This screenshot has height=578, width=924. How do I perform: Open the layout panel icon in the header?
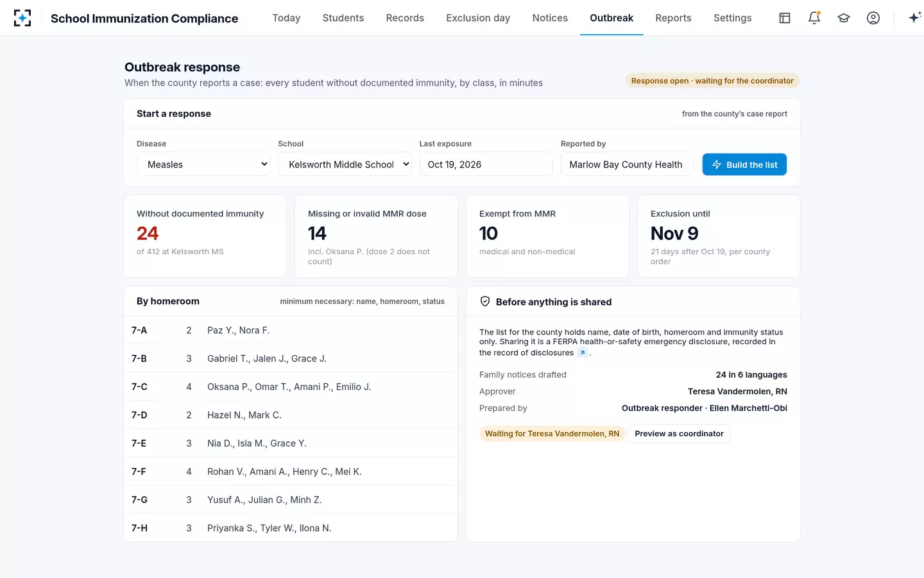(x=785, y=18)
